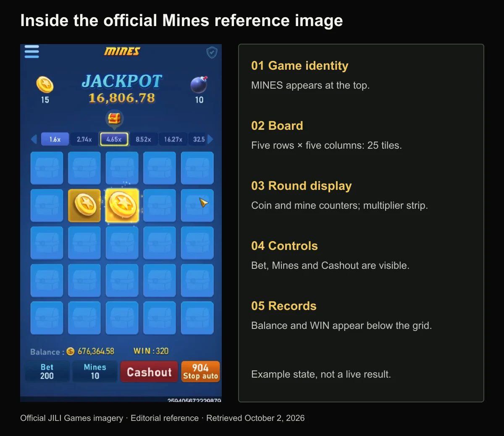
Task: Select the 2.74x multiplier
Action: (84, 139)
